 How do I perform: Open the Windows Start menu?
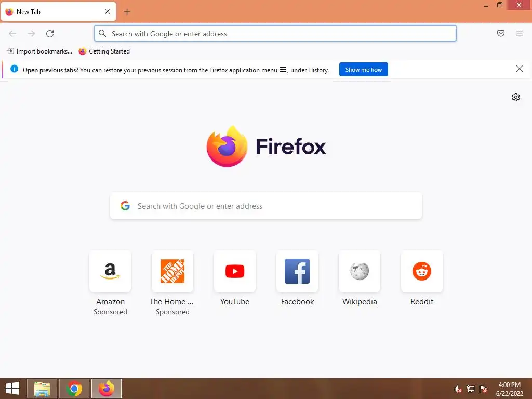[x=12, y=389]
